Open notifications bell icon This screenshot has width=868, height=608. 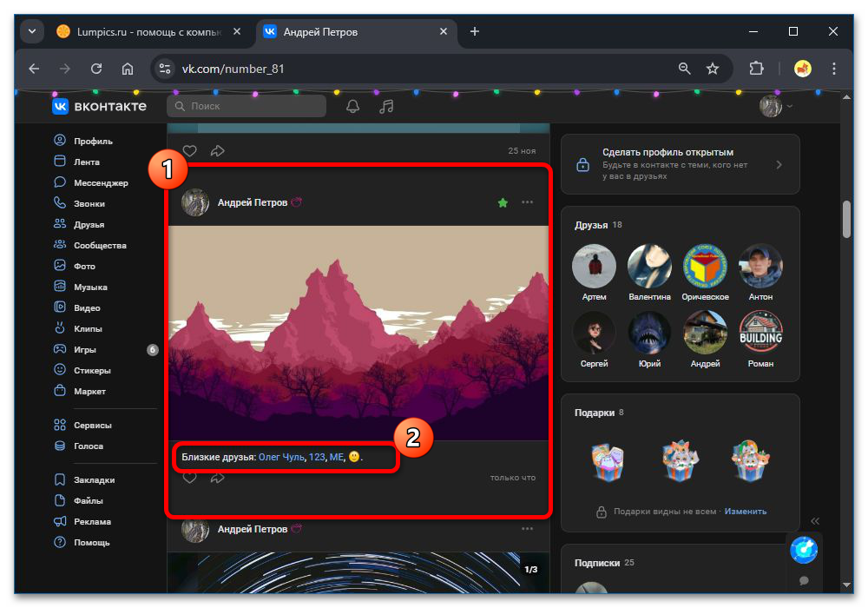pyautogui.click(x=352, y=106)
